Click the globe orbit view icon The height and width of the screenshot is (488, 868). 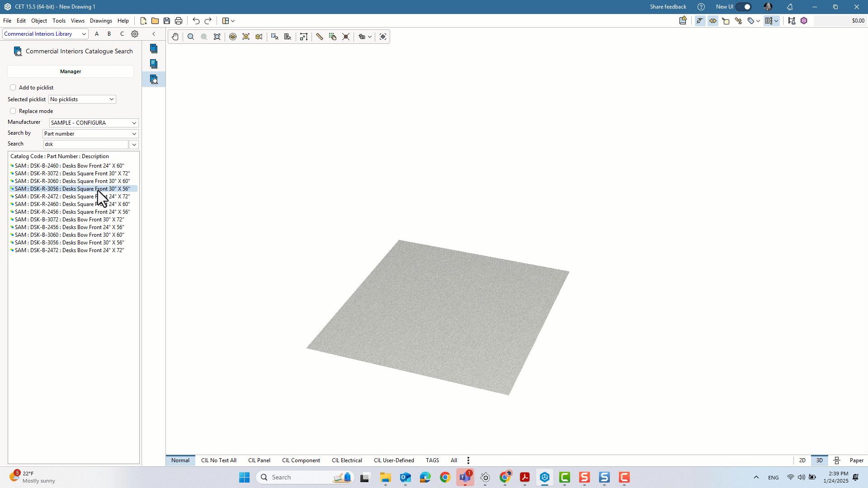(233, 37)
